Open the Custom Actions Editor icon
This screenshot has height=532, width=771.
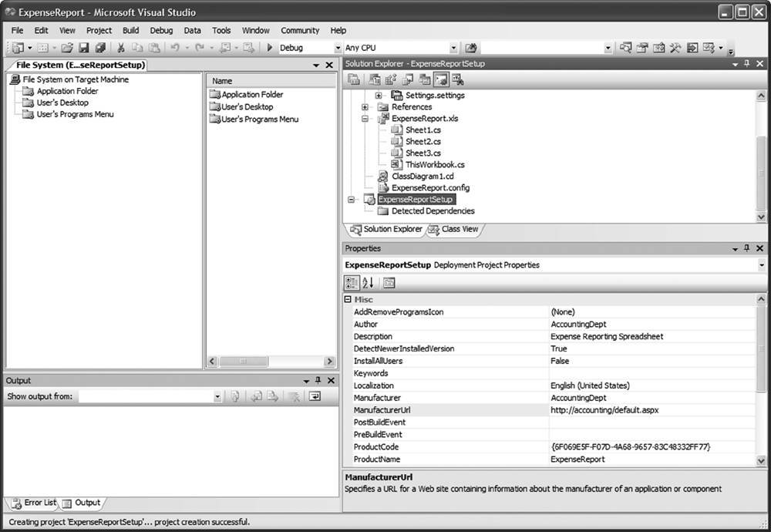click(441, 79)
